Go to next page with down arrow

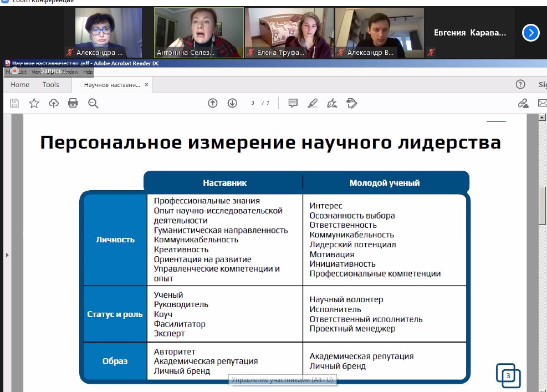point(232,103)
